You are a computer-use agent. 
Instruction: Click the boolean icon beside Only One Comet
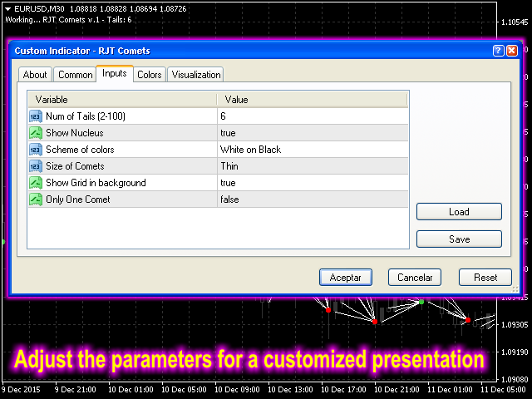(36, 199)
